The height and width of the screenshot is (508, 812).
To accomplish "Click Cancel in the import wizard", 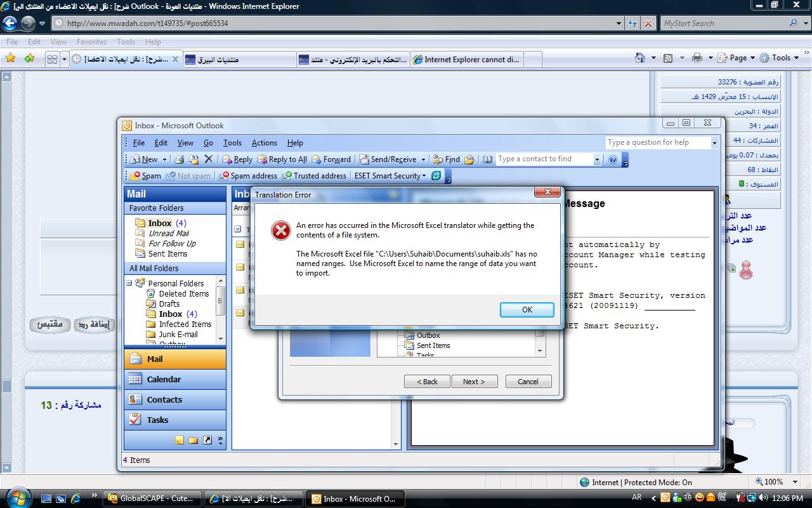I will pos(528,382).
